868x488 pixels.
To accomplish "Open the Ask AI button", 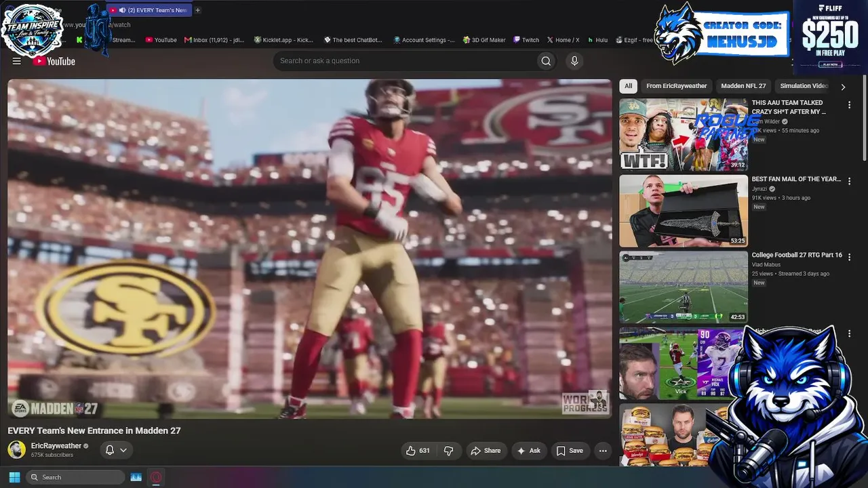I will click(x=528, y=451).
